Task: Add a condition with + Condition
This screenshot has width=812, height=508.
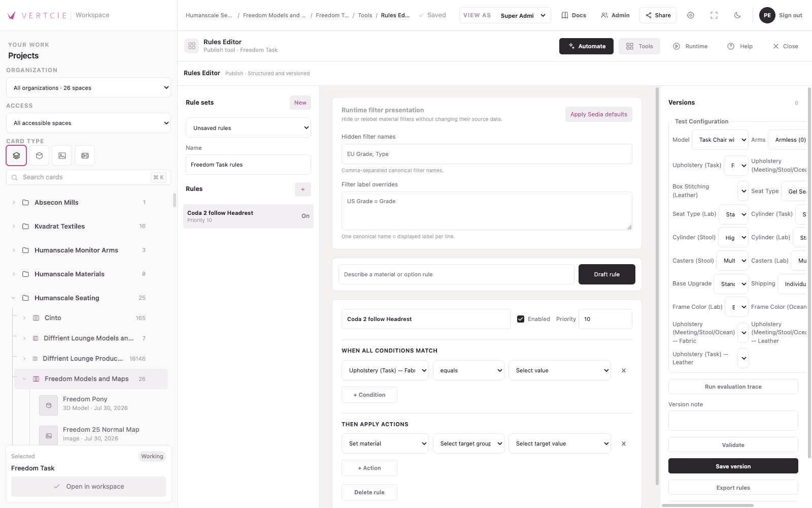Action: pyautogui.click(x=369, y=395)
